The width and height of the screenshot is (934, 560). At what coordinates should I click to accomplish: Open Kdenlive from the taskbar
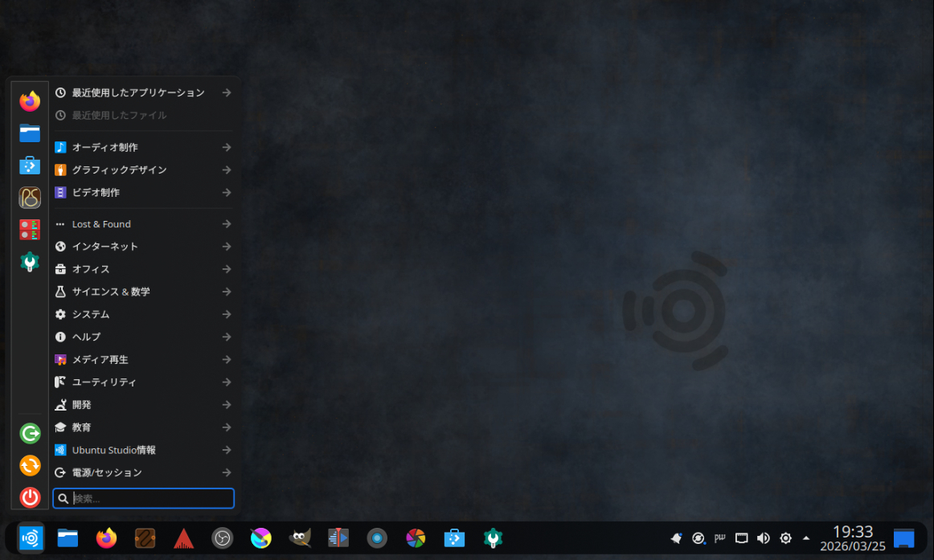click(x=338, y=538)
